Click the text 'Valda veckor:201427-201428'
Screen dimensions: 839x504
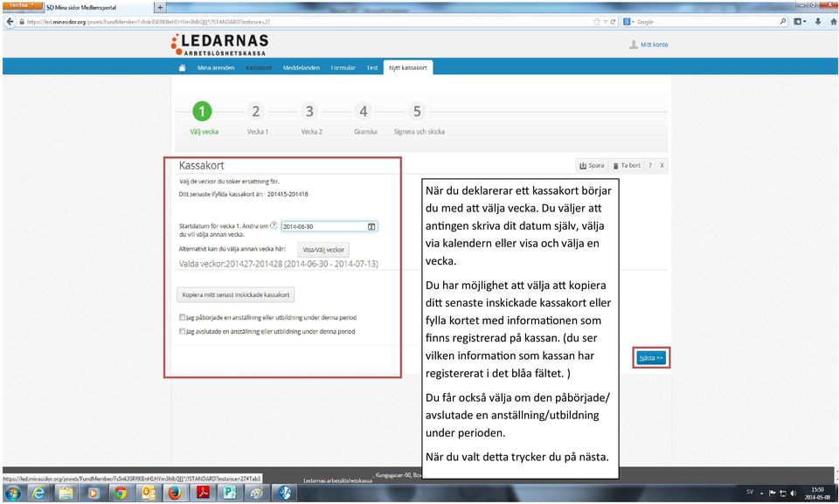pos(231,264)
